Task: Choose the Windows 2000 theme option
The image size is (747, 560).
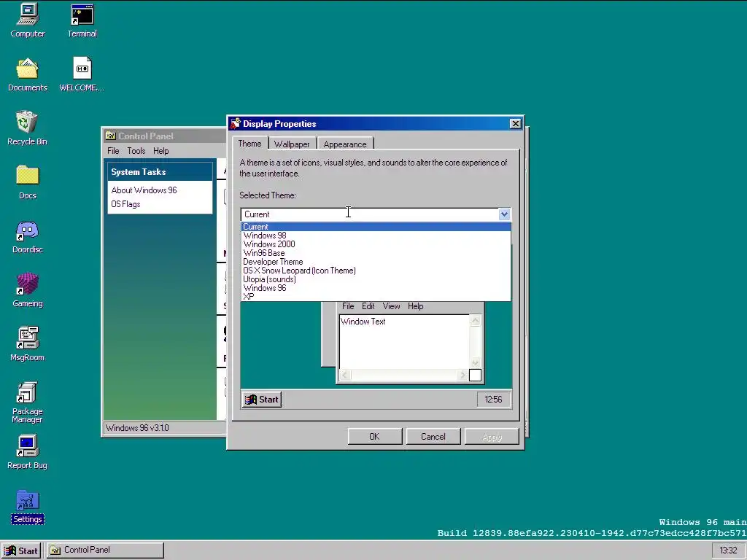Action: click(376, 244)
